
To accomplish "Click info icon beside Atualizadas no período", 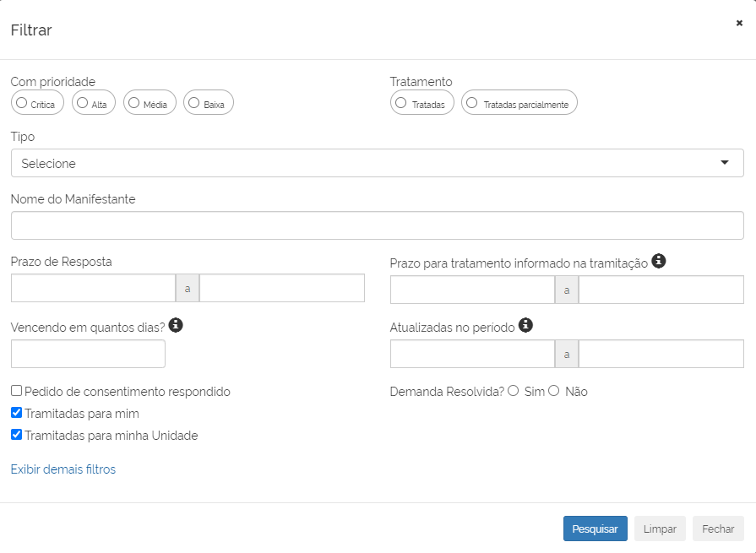I will pyautogui.click(x=525, y=325).
